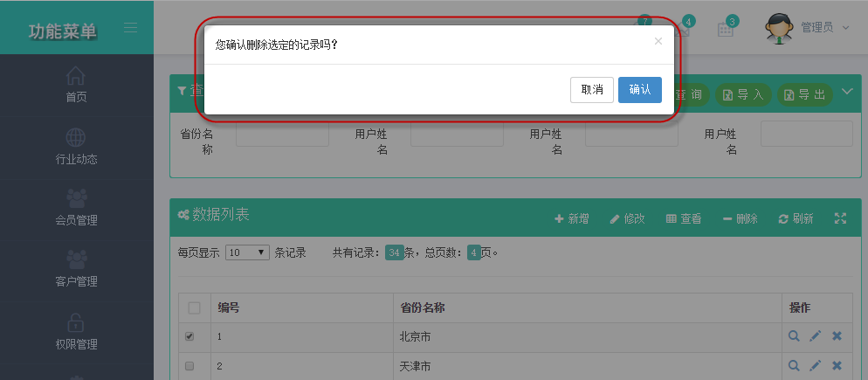Click the last 用户姓名 input field on the right

pos(807,134)
